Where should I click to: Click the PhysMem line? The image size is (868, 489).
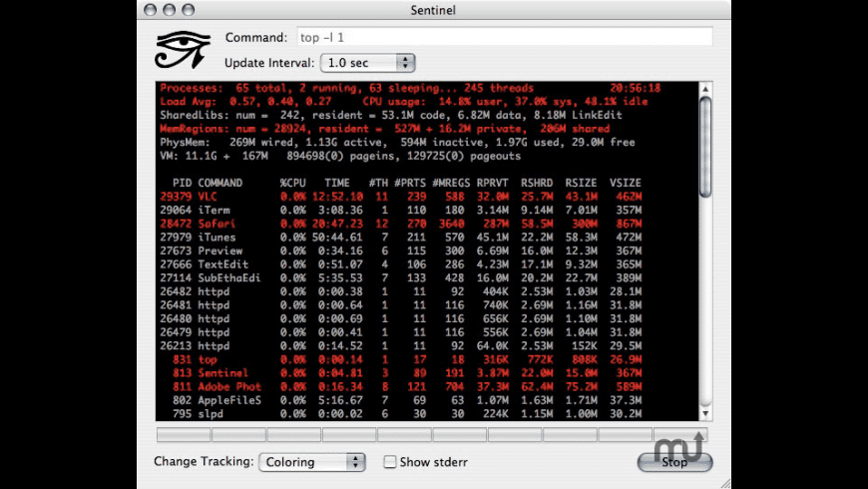(x=397, y=143)
